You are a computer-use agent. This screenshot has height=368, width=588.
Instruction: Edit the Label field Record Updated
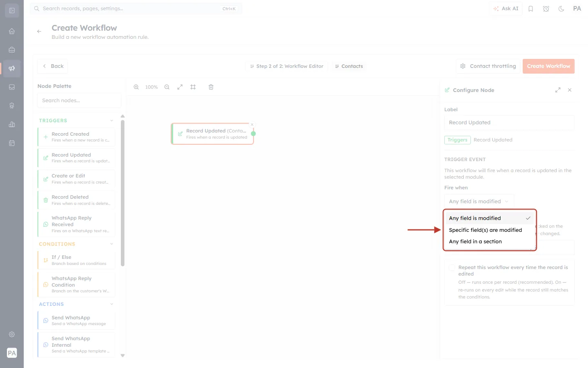(x=509, y=123)
